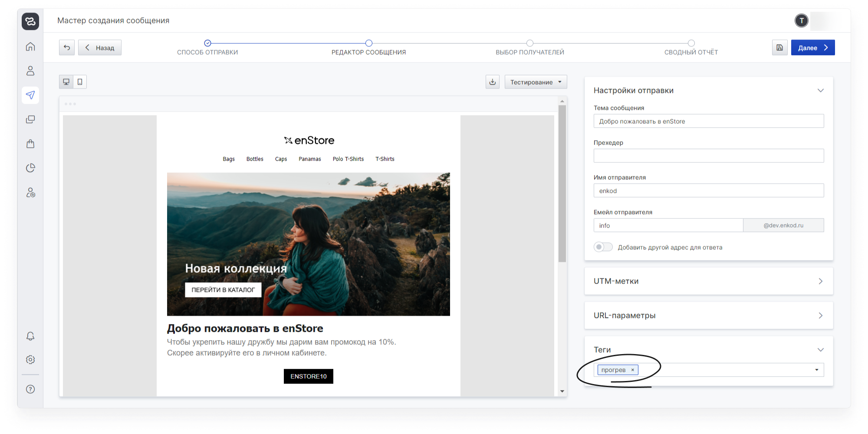Click the прогрев tag label
Image resolution: width=868 pixels, height=434 pixels.
613,370
